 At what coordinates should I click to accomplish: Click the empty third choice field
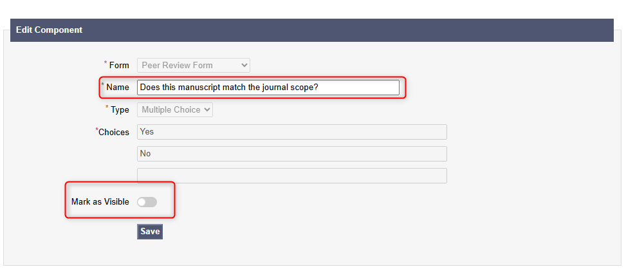(x=292, y=176)
